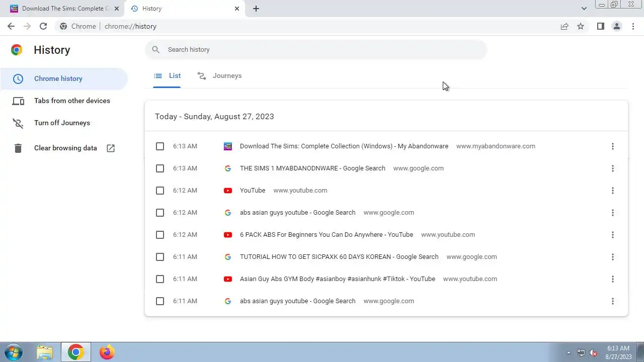Viewport: 644px width, 362px height.
Task: Check the box for abs asian guys search at 6:11 AM
Action: pos(160,301)
